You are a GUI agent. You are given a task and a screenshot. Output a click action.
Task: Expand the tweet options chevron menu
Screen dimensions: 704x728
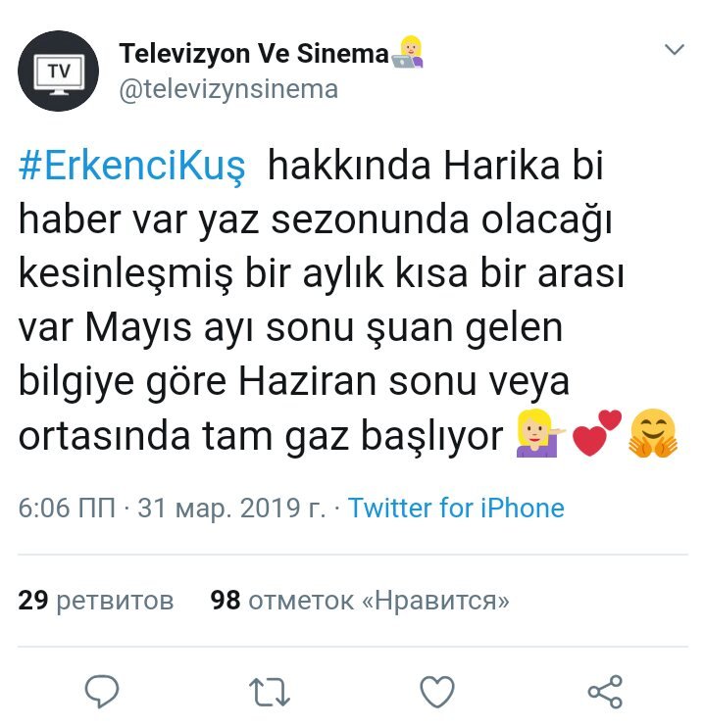point(675,49)
